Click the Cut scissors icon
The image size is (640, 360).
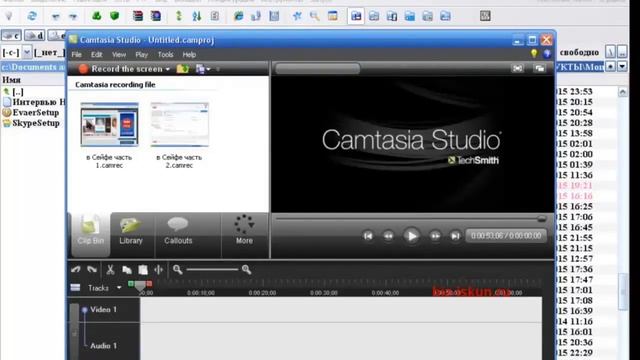click(110, 269)
